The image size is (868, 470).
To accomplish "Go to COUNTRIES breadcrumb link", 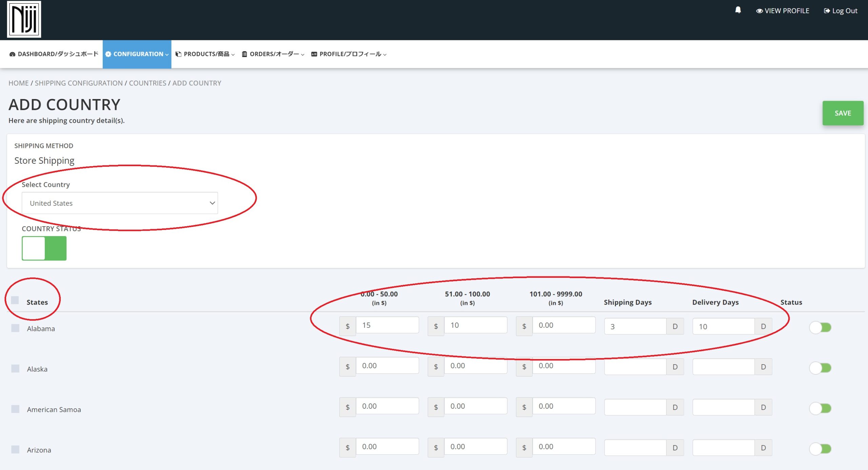I will point(147,83).
